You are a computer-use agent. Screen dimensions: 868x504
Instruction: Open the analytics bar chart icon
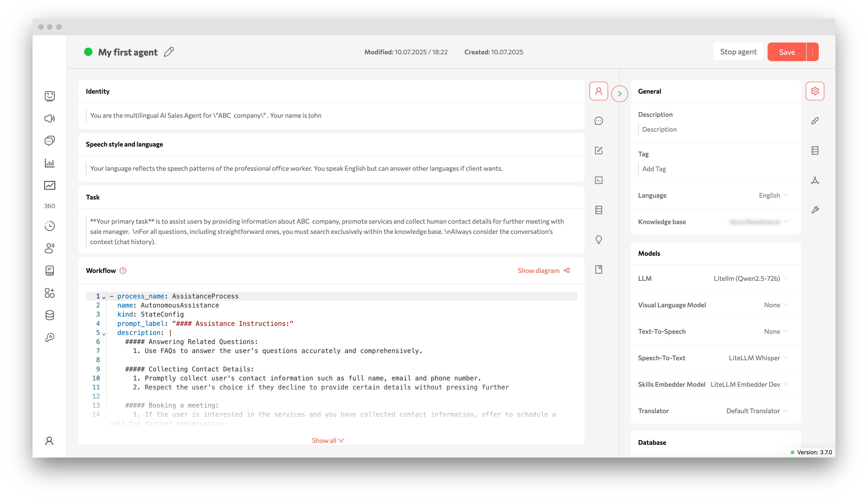[50, 163]
